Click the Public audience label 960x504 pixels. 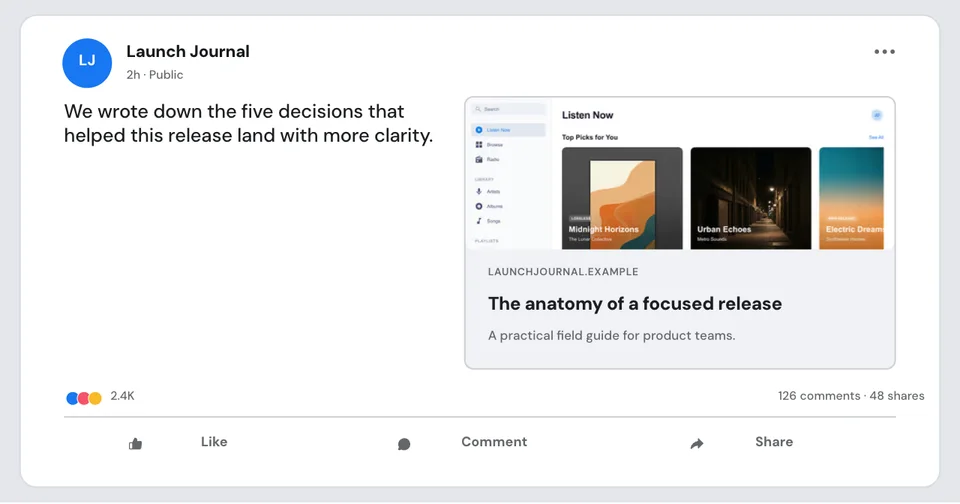click(166, 75)
